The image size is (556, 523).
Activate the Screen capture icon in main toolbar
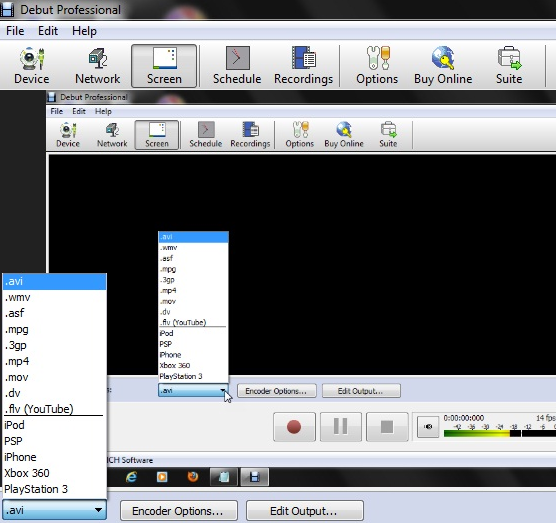(164, 66)
